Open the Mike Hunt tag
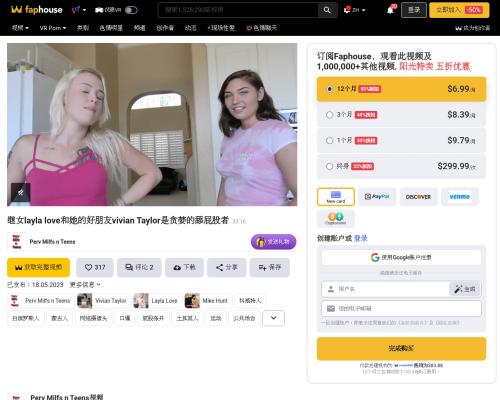Screen dimensions: 500x400 (207, 301)
